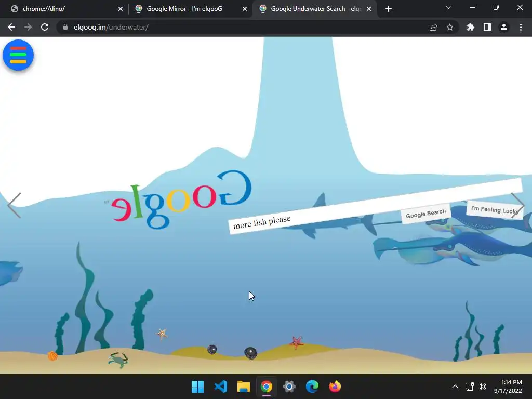Close the chrome://dino/ tab
This screenshot has width=532, height=399.
(121, 9)
